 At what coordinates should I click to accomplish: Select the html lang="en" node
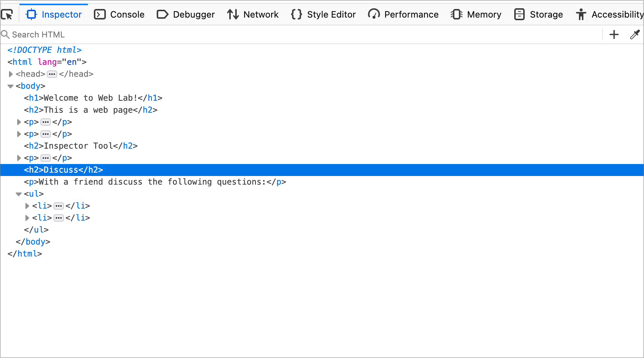pyautogui.click(x=47, y=62)
